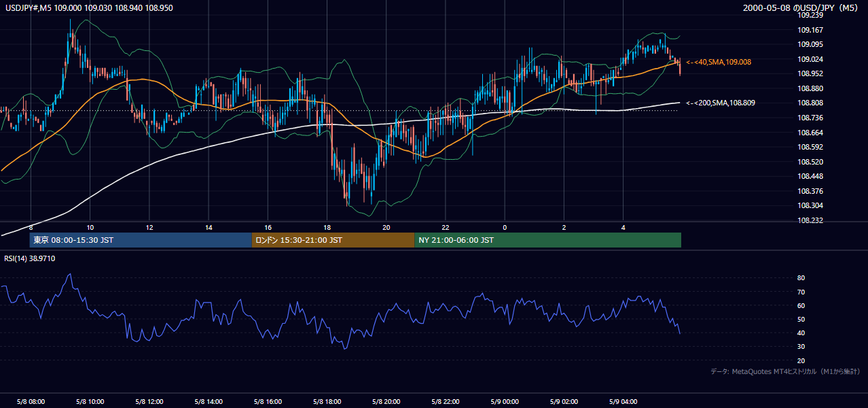Viewport: 868px width, 408px height.
Task: Click the MetaQuotes MT4 data source note
Action: pyautogui.click(x=785, y=371)
